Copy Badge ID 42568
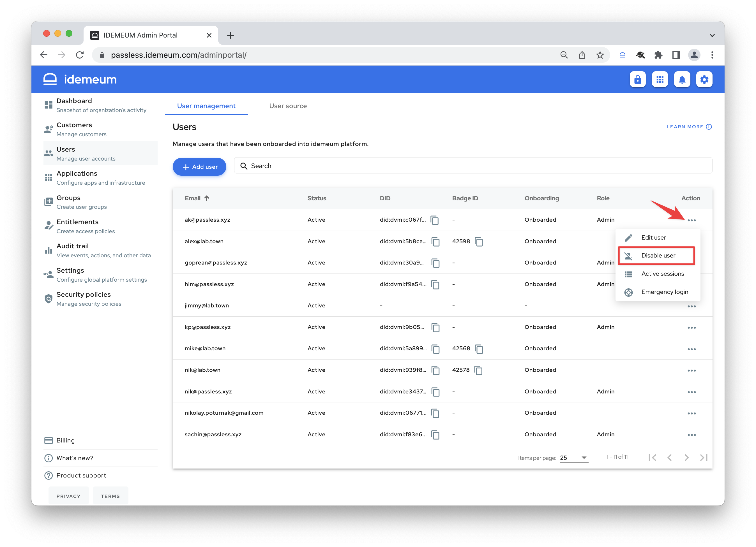Screen dimensions: 756x547 tap(479, 349)
